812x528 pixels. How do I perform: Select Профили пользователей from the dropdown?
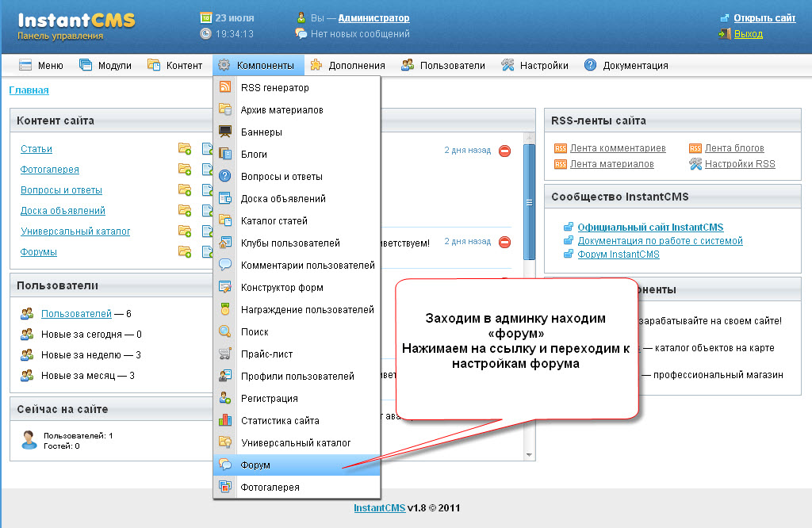pos(297,376)
